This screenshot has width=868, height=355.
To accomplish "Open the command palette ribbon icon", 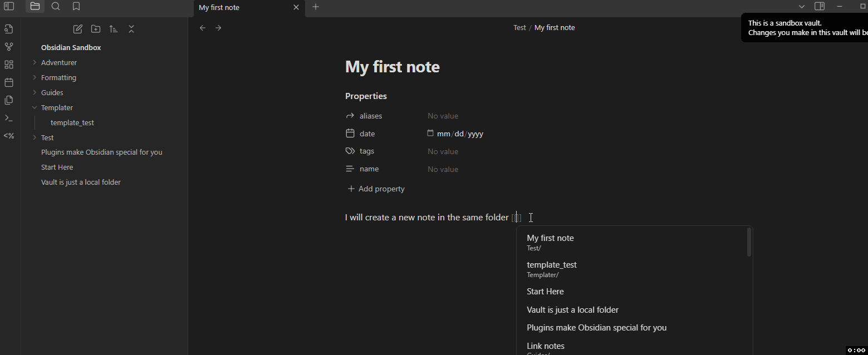I will coord(9,118).
